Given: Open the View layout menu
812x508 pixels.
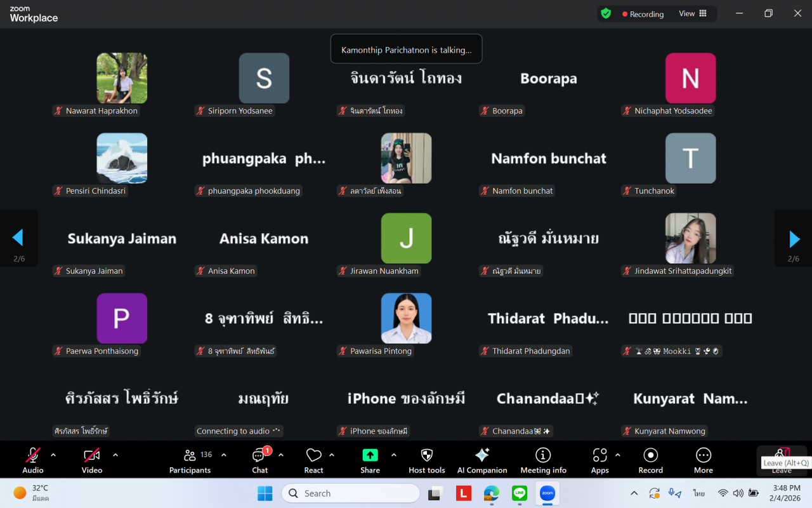Looking at the screenshot, I should coord(693,14).
